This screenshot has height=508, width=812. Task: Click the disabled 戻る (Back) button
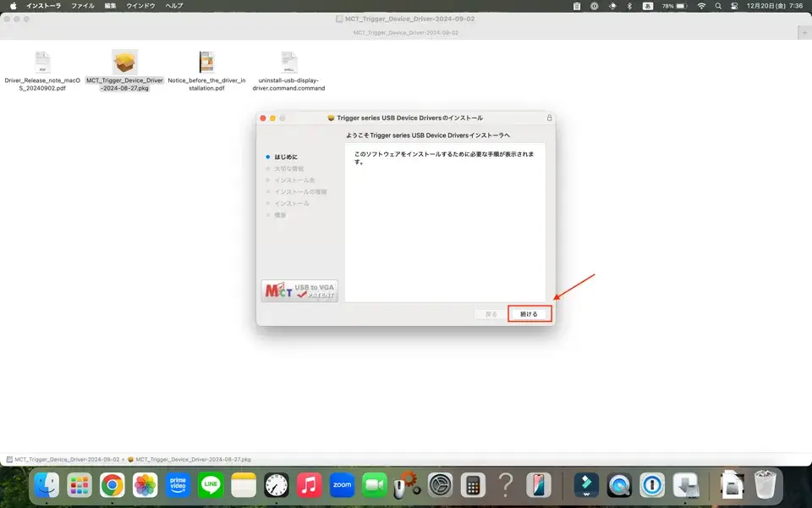(491, 314)
